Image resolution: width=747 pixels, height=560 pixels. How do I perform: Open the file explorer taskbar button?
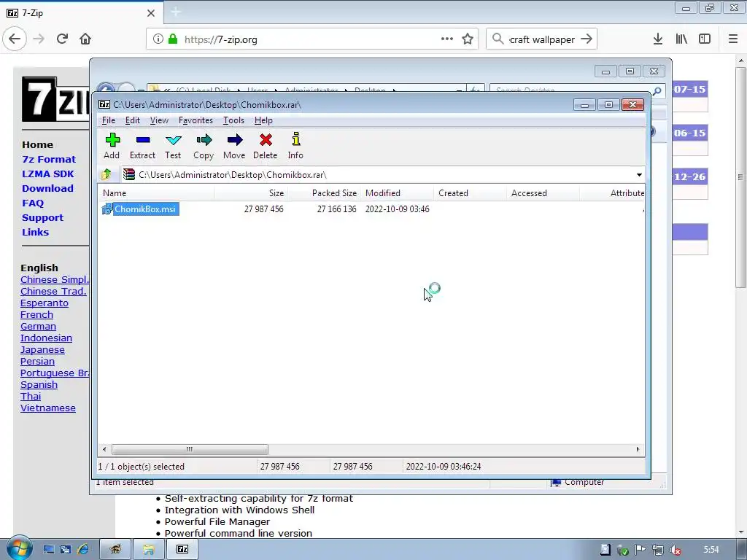(x=149, y=550)
